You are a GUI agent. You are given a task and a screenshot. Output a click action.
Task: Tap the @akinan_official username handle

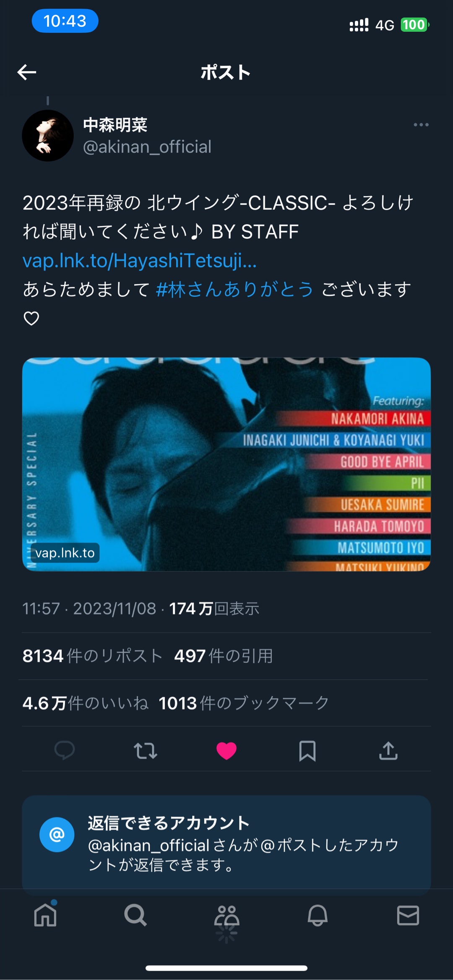click(x=147, y=147)
